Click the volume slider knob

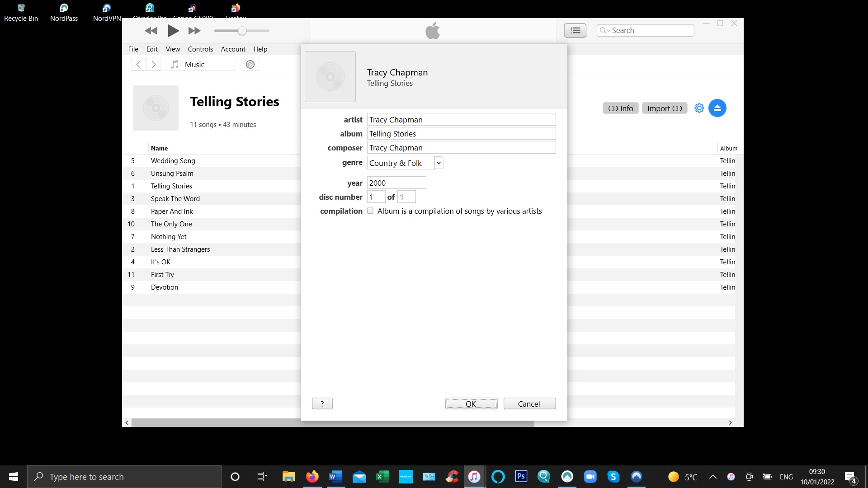pyautogui.click(x=242, y=31)
